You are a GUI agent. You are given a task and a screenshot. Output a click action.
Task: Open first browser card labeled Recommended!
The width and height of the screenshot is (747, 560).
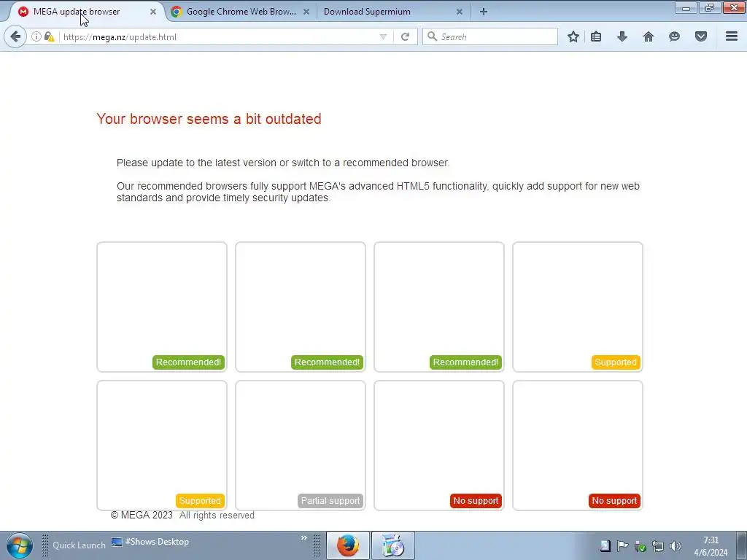point(162,307)
